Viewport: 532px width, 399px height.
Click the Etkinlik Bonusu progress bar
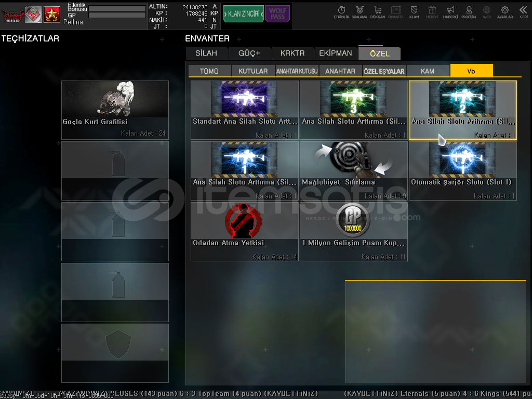(117, 8)
